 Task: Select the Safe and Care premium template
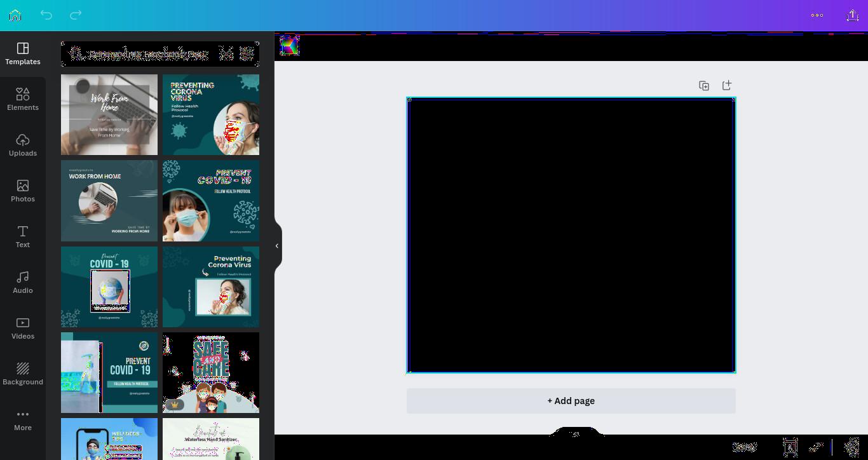click(x=211, y=372)
